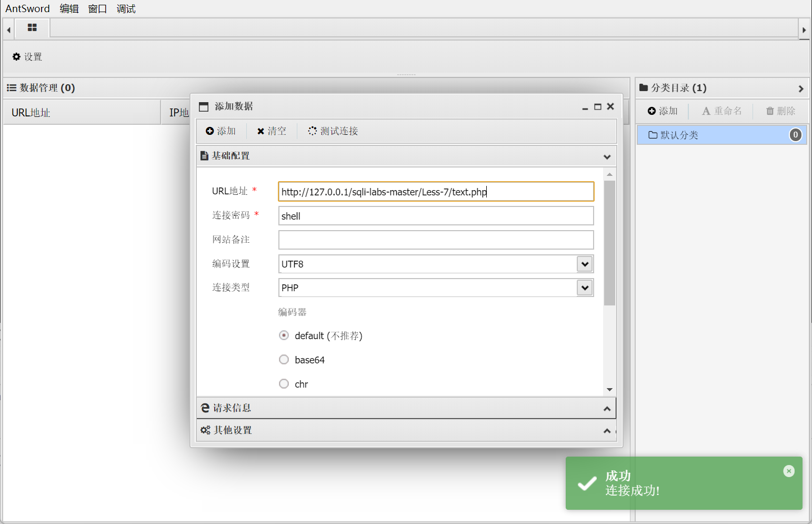Screen dimensions: 812x524
Task: Collapse the 分类目录 panel chevron
Action: 800,88
